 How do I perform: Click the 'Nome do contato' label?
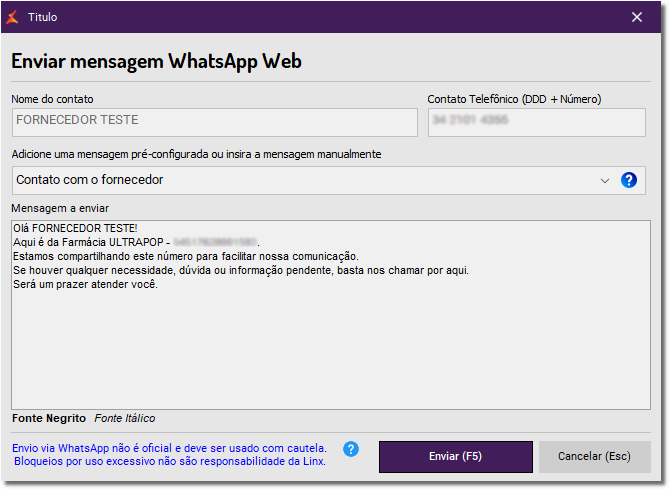[52, 99]
